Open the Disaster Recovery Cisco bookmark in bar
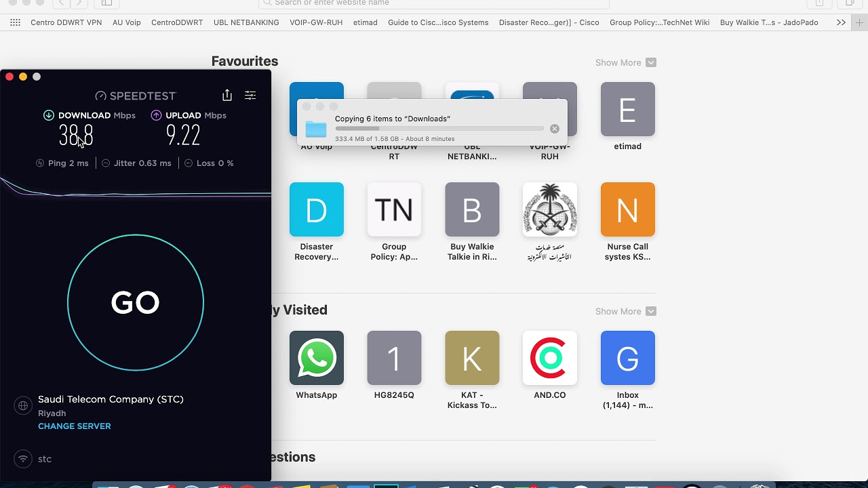868x488 pixels. (549, 22)
